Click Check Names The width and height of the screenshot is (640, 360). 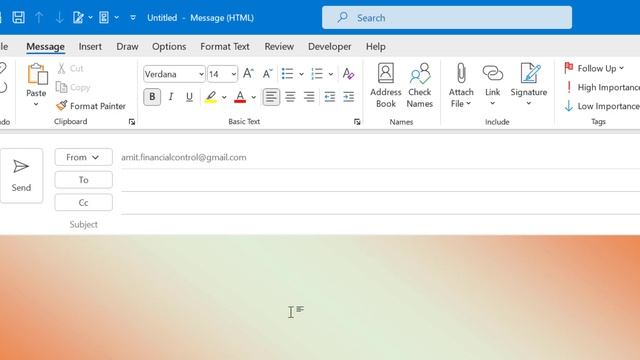click(420, 86)
